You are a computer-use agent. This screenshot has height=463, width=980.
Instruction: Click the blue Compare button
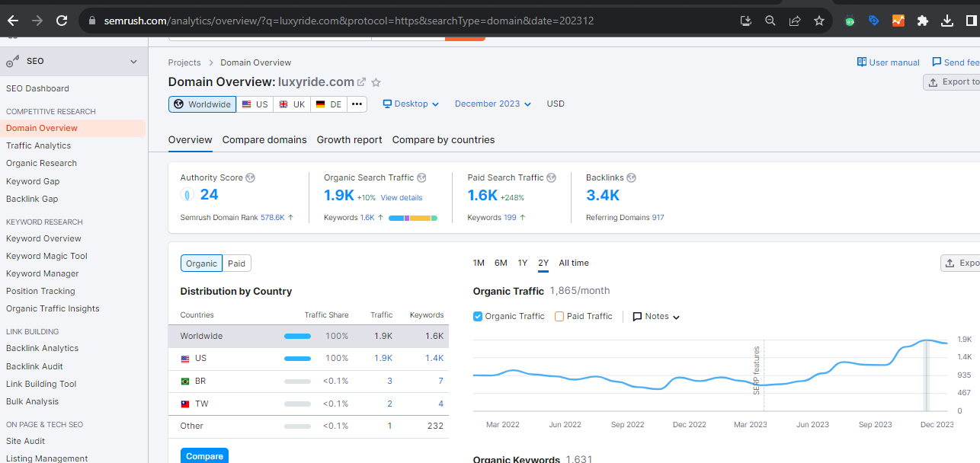pos(204,456)
